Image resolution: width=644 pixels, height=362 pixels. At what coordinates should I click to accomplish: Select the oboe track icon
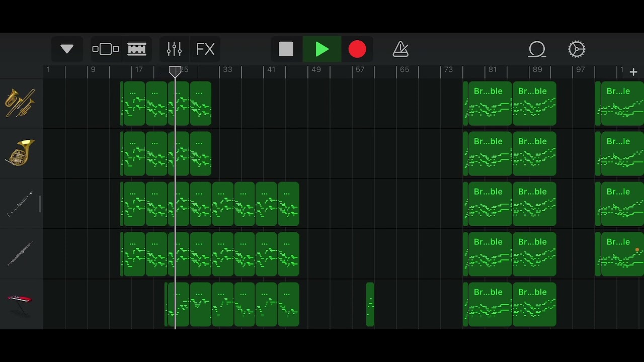pos(20,254)
